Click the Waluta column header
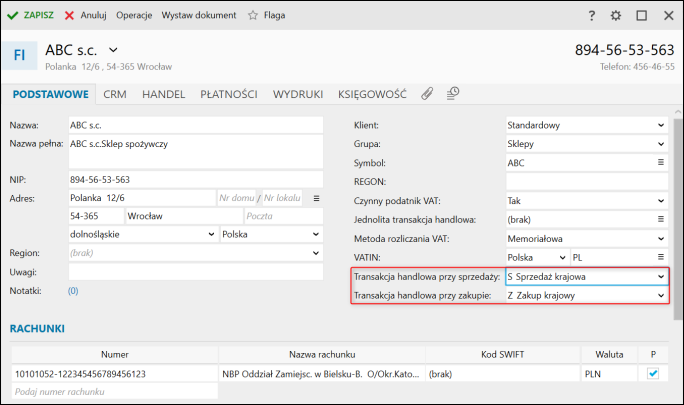The width and height of the screenshot is (684, 405). (609, 354)
